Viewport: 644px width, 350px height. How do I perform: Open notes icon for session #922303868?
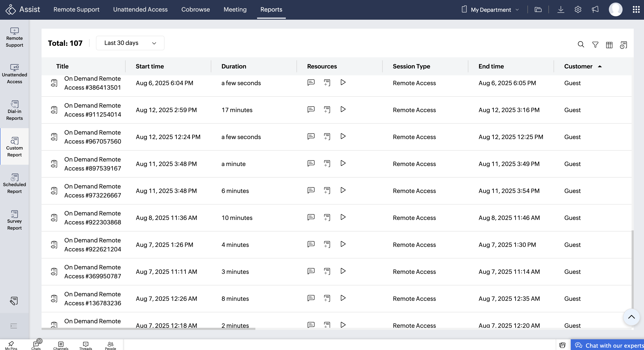(x=327, y=217)
